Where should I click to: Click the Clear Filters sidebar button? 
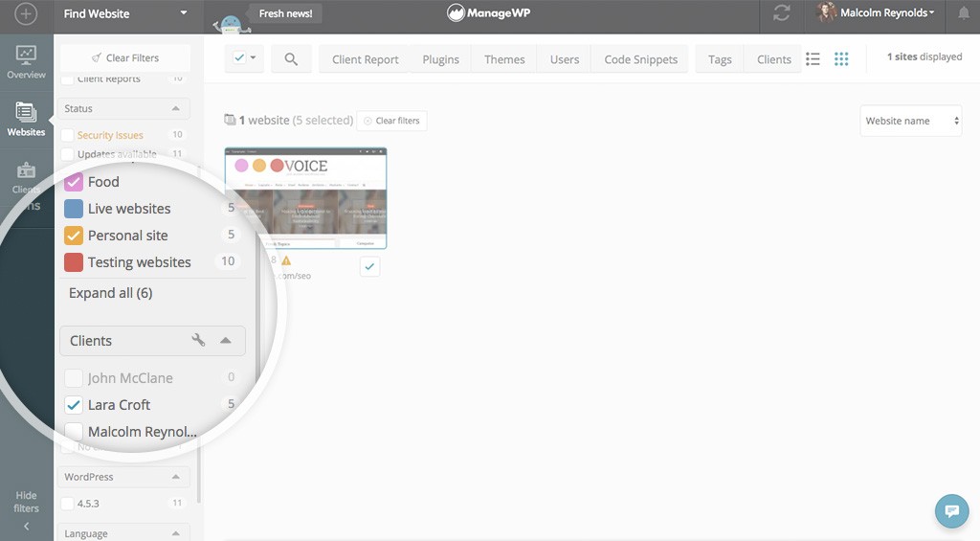tap(123, 57)
